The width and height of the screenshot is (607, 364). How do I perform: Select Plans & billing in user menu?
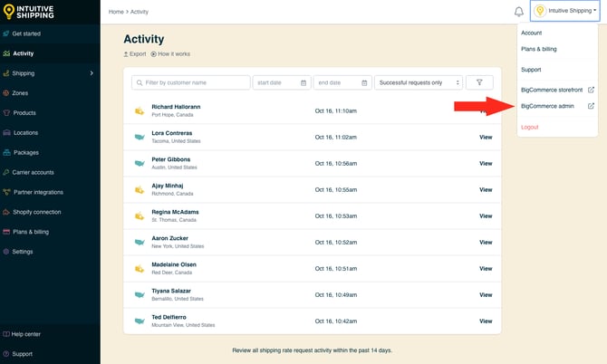[x=539, y=49]
